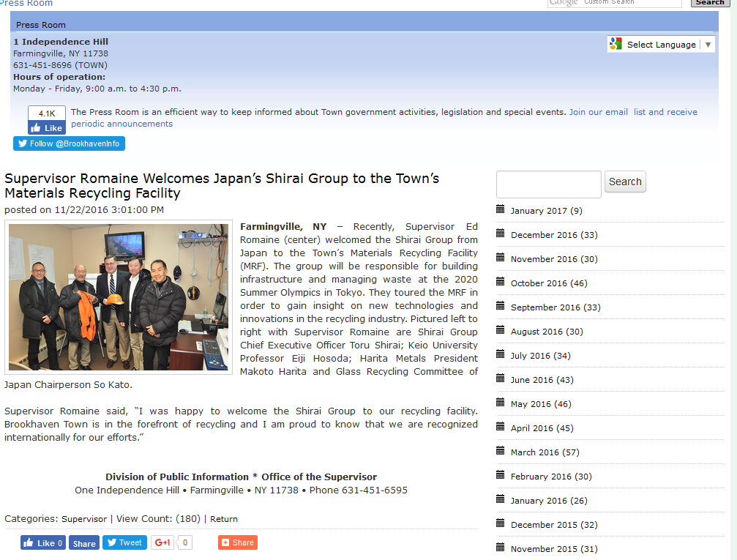Screen dimensions: 737x560
Task: Click the calendar icon beside November 2016
Action: pos(500,258)
